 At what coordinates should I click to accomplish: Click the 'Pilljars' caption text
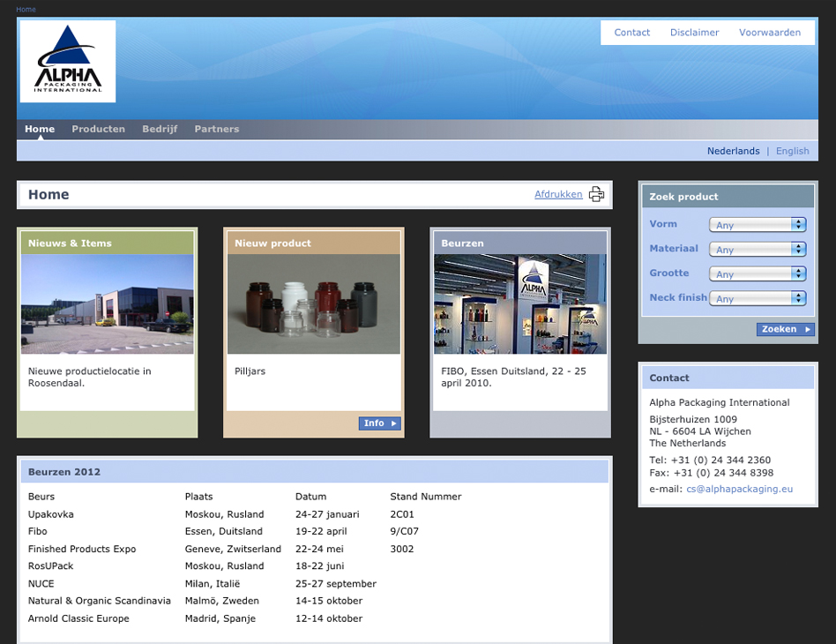250,371
